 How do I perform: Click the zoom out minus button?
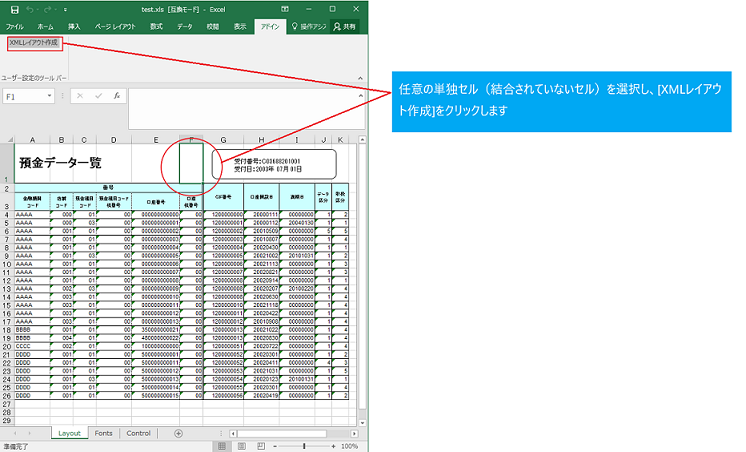275,446
